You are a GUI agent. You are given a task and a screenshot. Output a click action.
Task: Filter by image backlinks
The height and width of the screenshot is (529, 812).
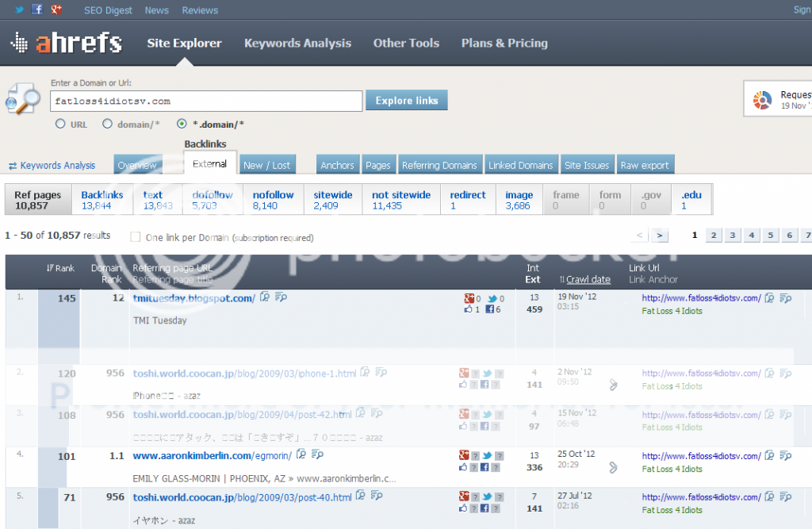click(519, 200)
